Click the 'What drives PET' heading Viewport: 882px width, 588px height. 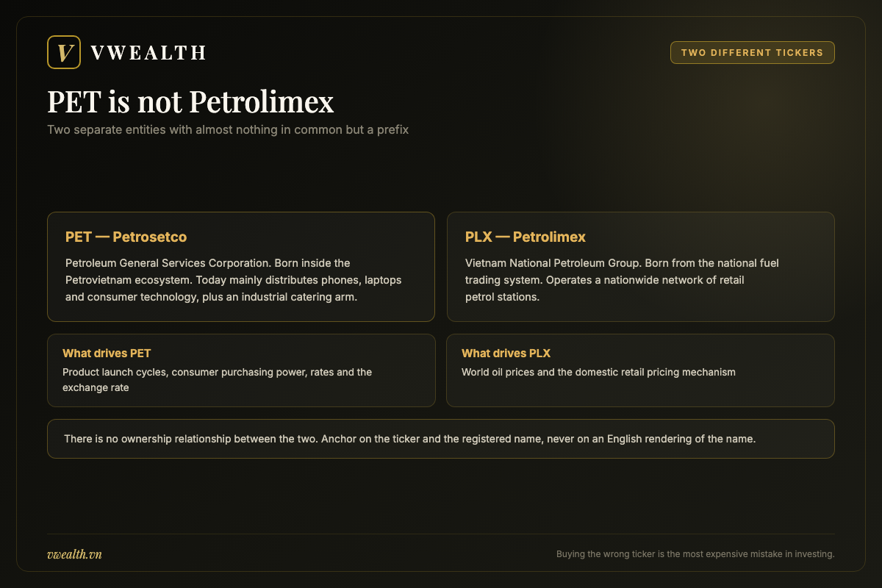pyautogui.click(x=107, y=353)
